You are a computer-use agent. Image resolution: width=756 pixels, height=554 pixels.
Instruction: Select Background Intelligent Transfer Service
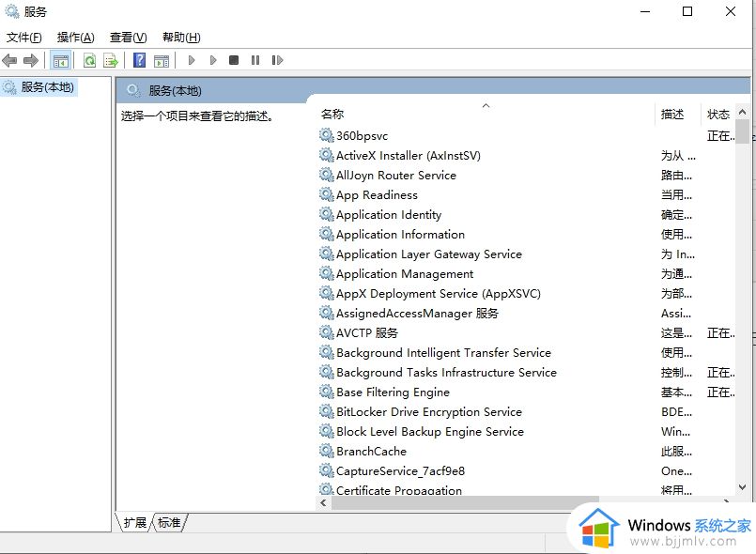coord(527,353)
